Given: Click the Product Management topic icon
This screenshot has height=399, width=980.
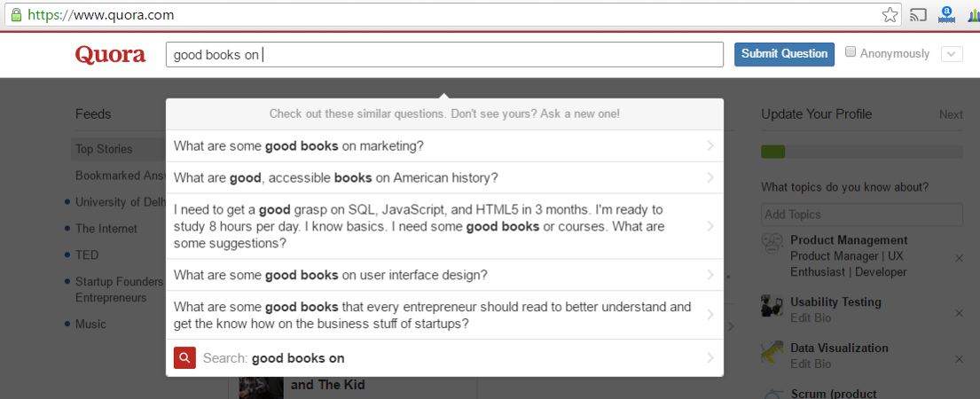Looking at the screenshot, I should click(772, 242).
